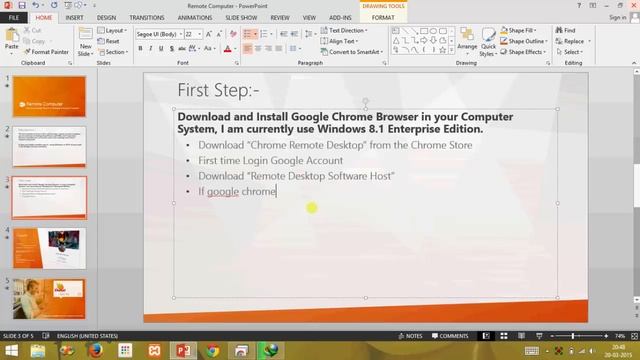Switch to the DESIGN tab
The height and width of the screenshot is (360, 640).
point(106,18)
